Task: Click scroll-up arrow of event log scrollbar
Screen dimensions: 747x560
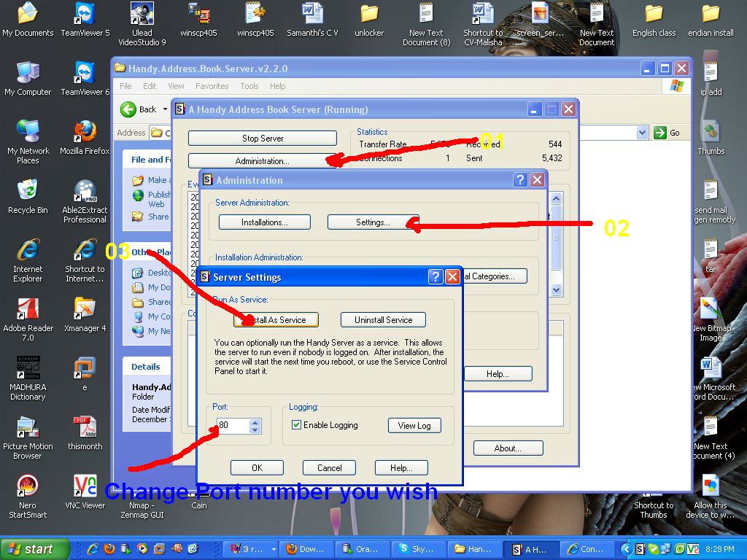Action: tap(557, 198)
